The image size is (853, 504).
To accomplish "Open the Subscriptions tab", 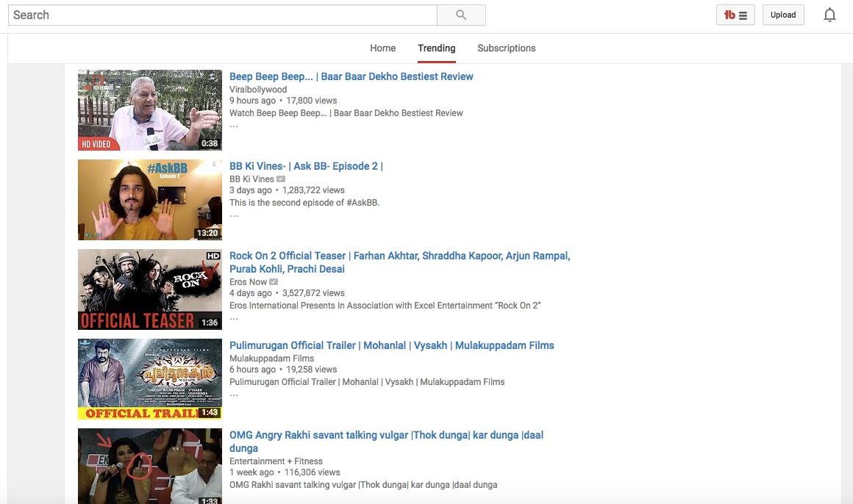I will [507, 48].
